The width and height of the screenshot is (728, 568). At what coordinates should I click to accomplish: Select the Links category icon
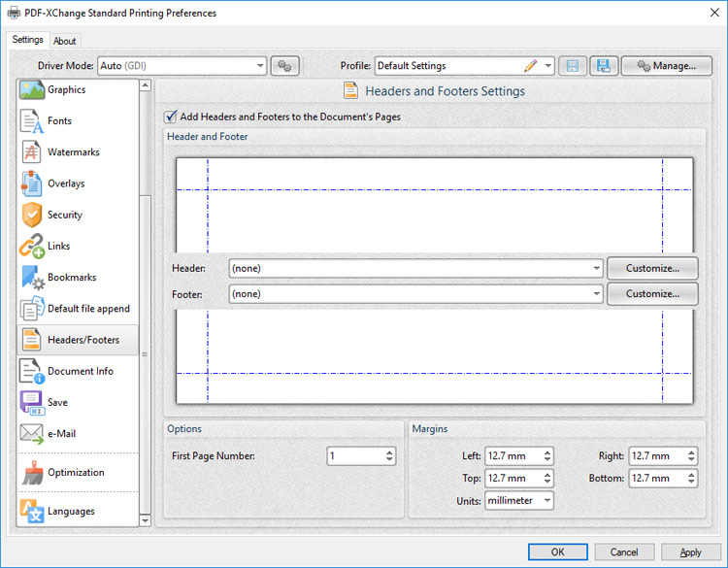click(32, 247)
